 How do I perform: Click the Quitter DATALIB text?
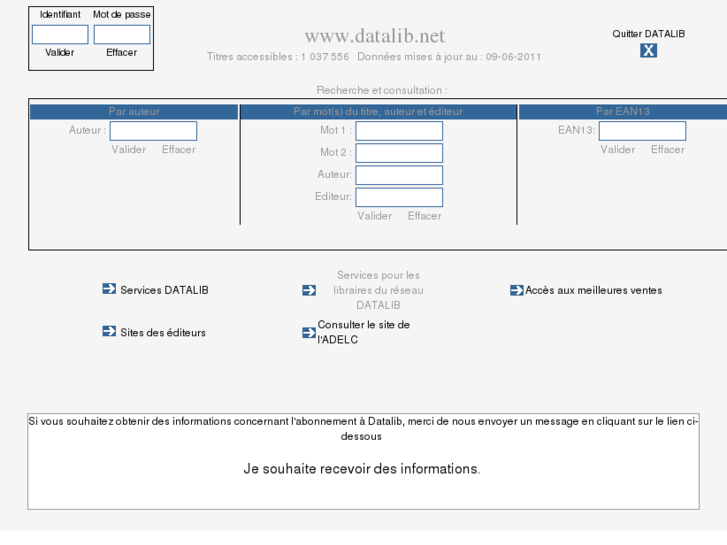(x=648, y=34)
